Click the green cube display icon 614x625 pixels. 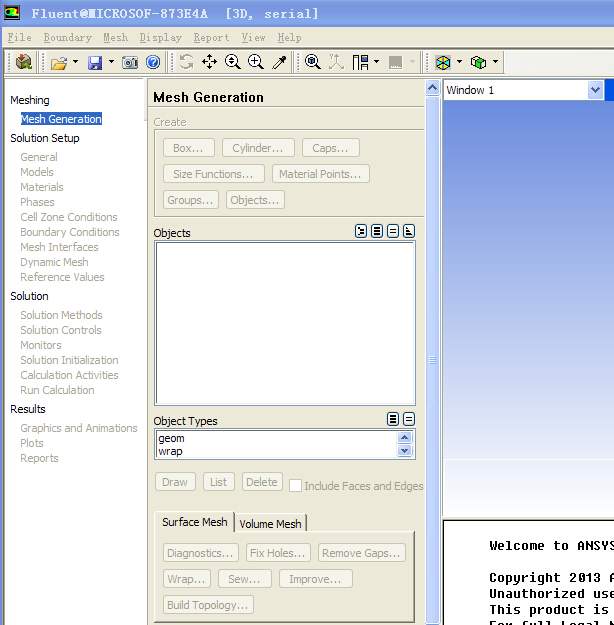point(478,62)
